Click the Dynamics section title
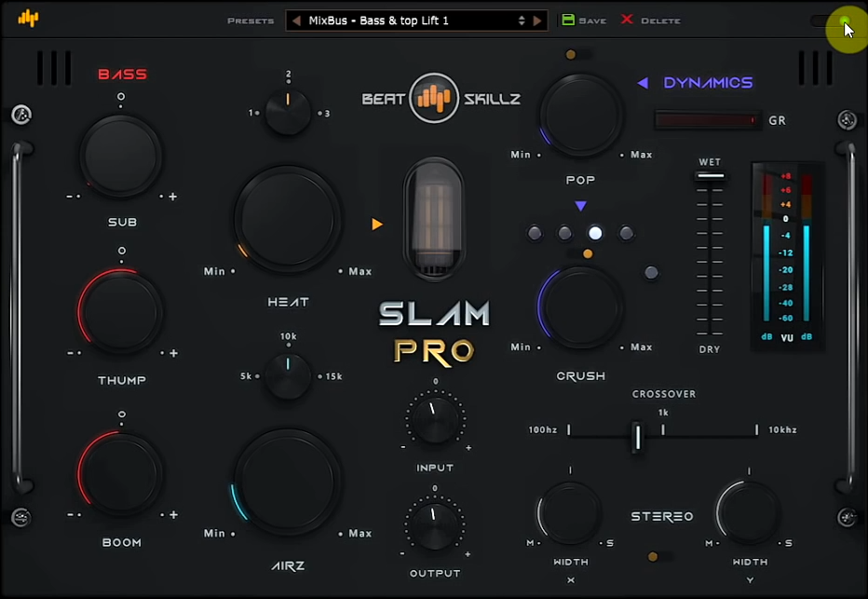868x599 pixels. point(708,83)
